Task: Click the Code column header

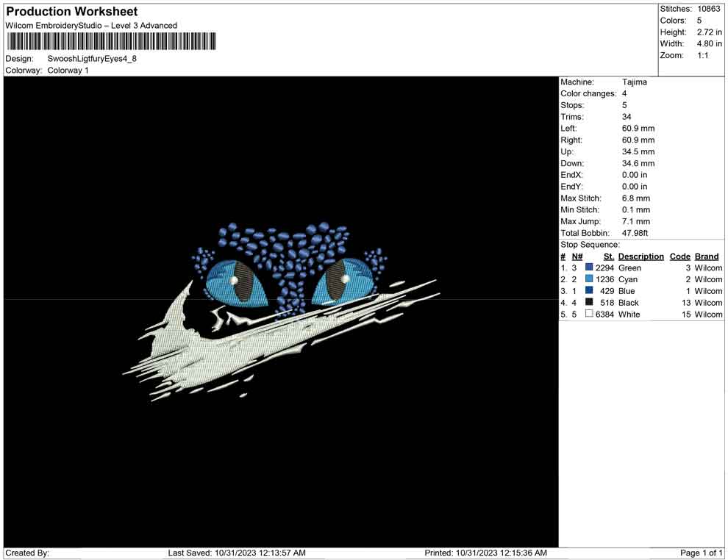Action: (x=679, y=256)
